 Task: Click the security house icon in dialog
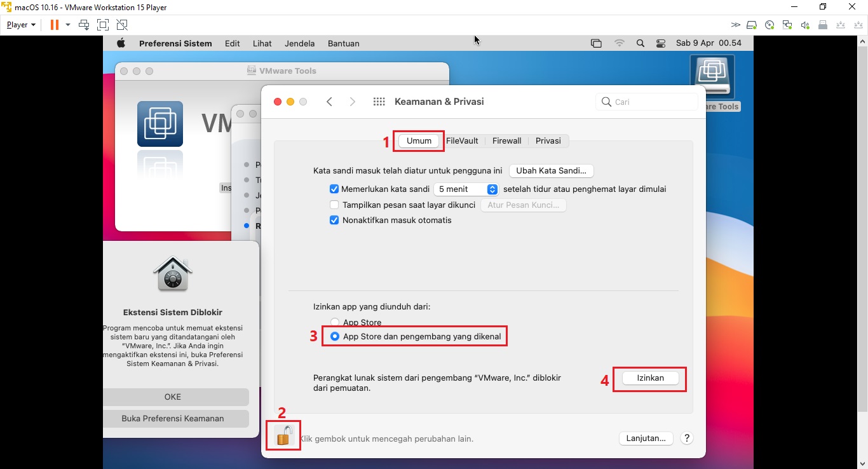[x=173, y=274]
